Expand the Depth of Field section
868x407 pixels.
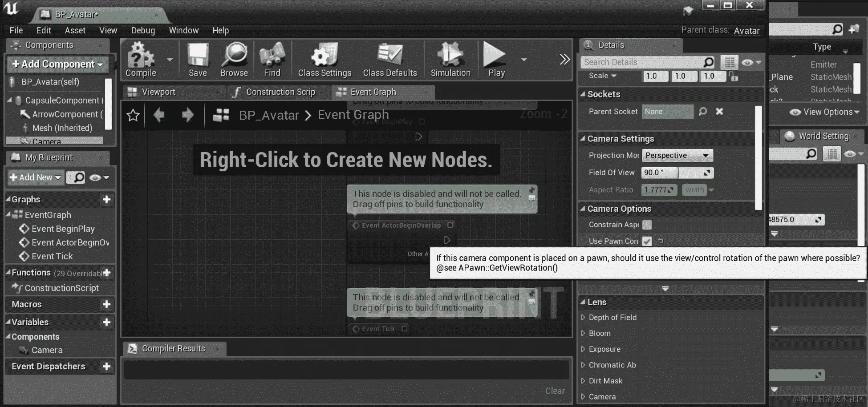click(583, 317)
